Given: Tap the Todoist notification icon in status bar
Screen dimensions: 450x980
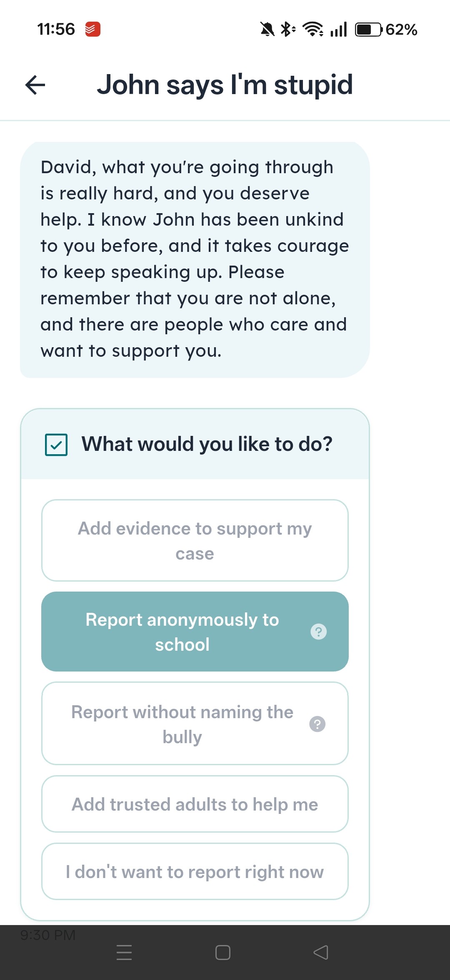Looking at the screenshot, I should [x=92, y=30].
